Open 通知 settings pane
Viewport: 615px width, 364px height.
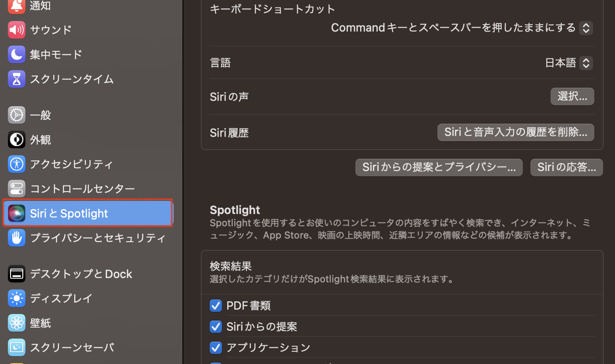click(40, 6)
